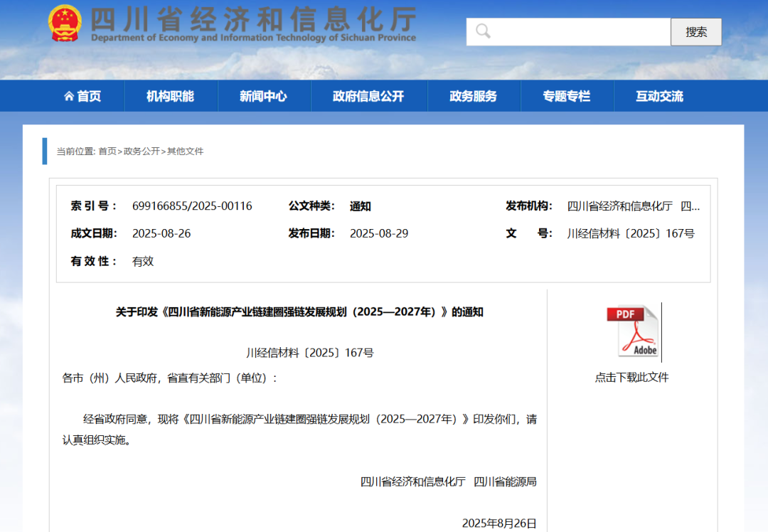Click index number 699166855/2025-00116
768x532 pixels.
[x=192, y=206]
